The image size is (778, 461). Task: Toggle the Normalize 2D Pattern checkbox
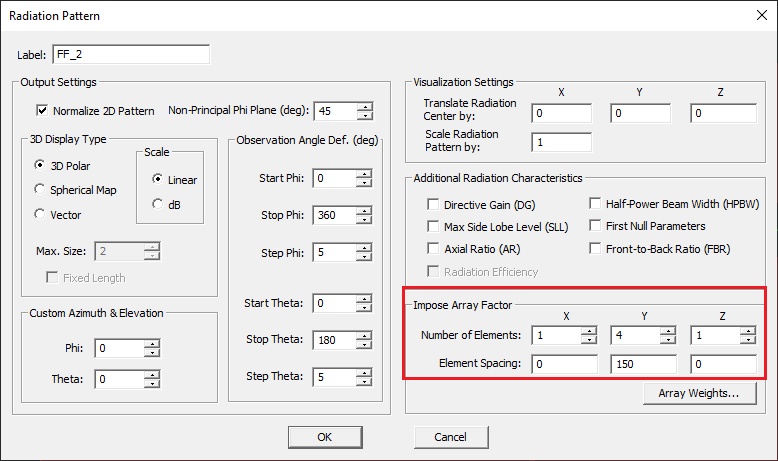tap(42, 110)
